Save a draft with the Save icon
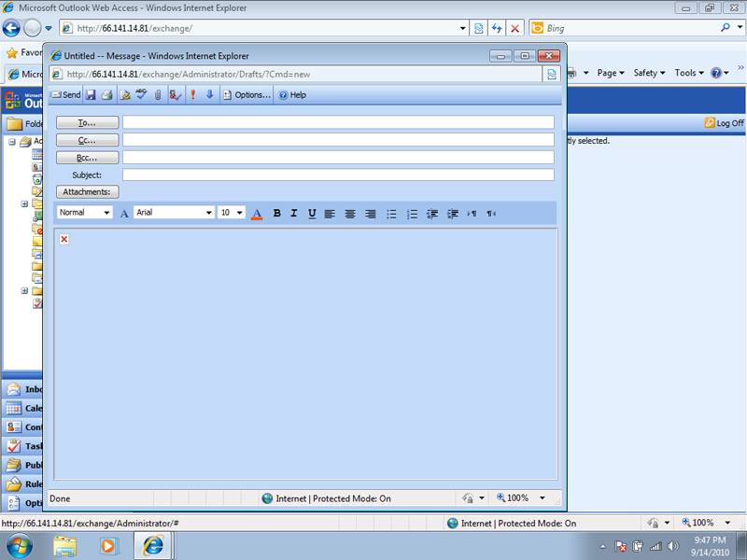This screenshot has height=560, width=747. point(91,94)
